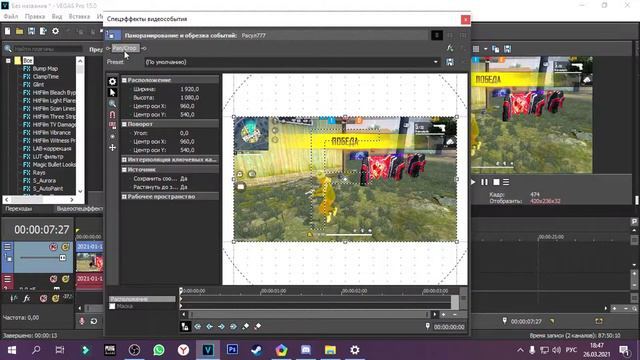
Task: Solo the video track
Action: [x=65, y=247]
